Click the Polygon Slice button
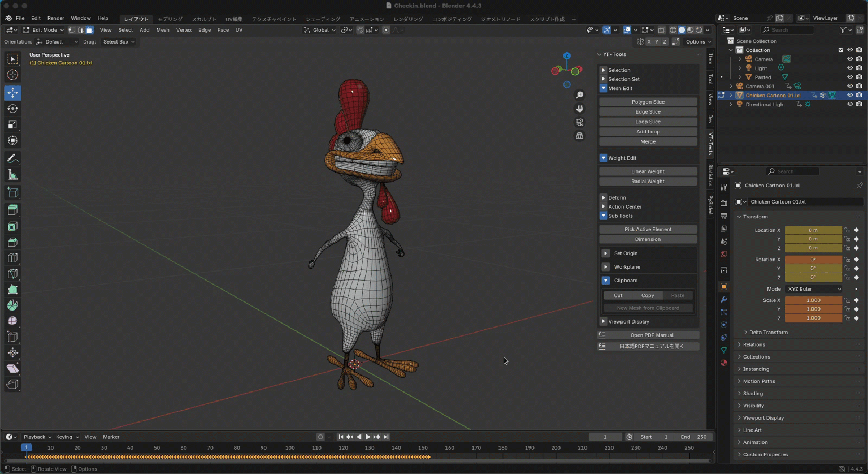868x474 pixels. coord(648,102)
